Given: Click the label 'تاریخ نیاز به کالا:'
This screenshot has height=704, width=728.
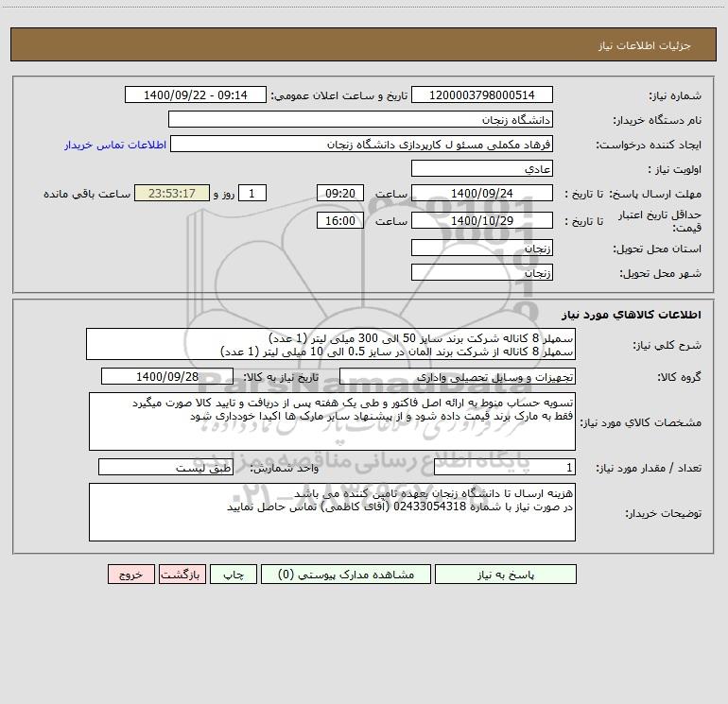Looking at the screenshot, I should 281,377.
